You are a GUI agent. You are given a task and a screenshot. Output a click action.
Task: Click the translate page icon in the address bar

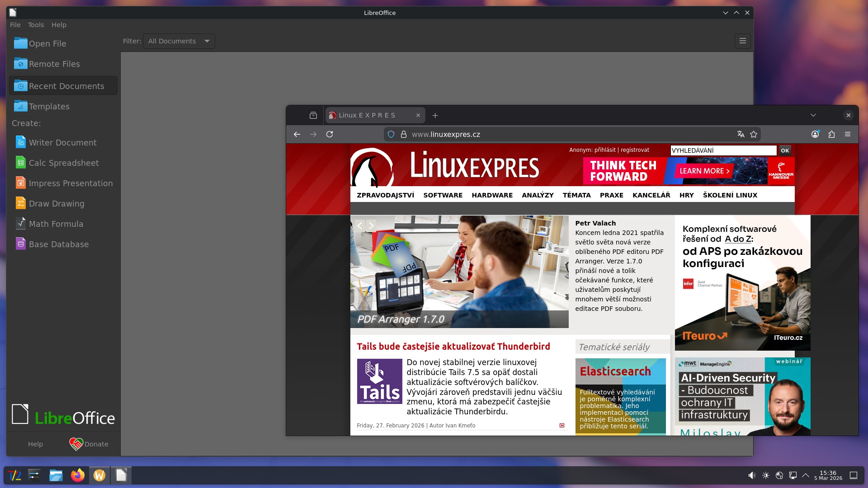741,134
